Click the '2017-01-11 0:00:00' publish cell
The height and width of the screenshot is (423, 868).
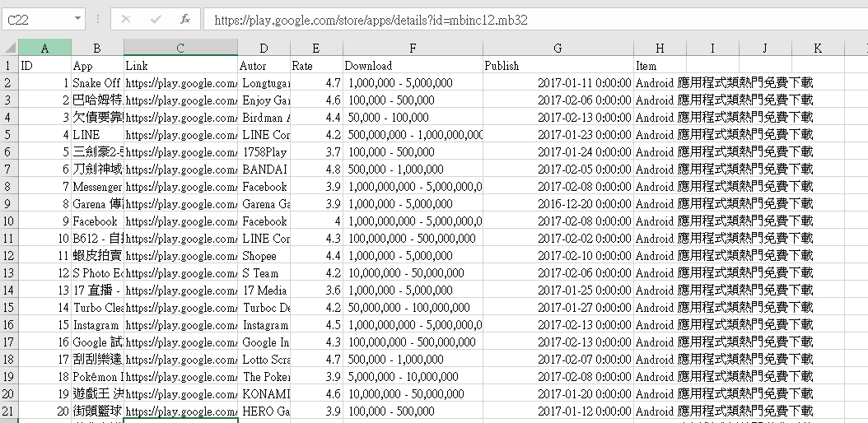coord(558,83)
